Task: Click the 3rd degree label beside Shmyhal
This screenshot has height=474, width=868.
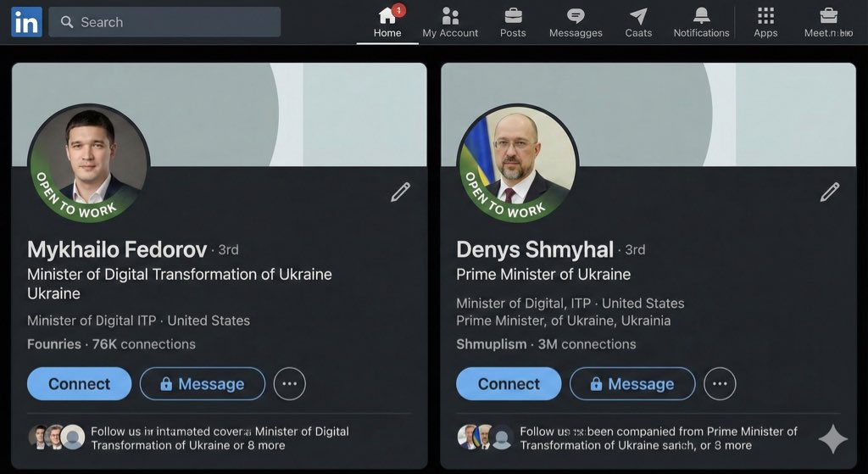Action: [x=635, y=250]
